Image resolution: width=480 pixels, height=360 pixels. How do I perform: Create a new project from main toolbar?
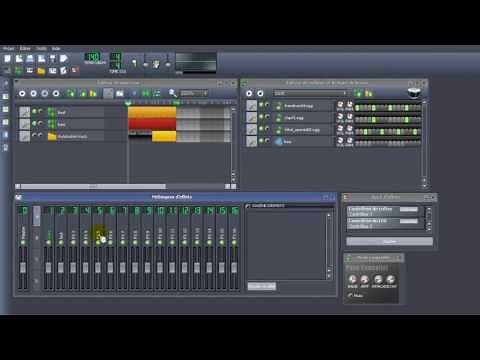[x=8, y=59]
